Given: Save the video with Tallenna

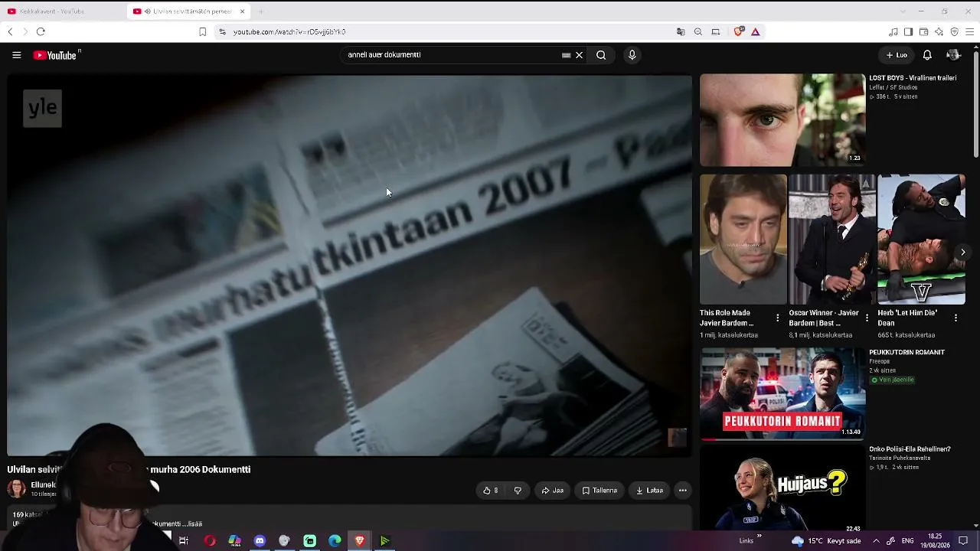Looking at the screenshot, I should tap(599, 491).
